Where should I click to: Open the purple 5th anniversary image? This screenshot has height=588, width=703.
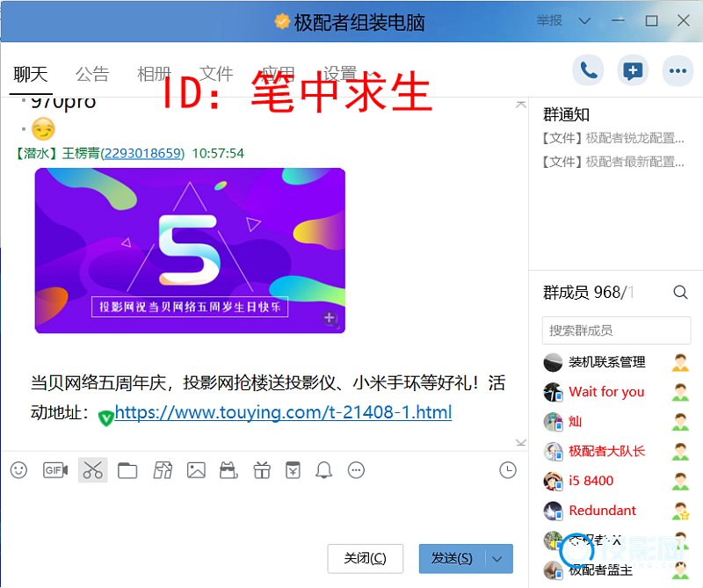(x=190, y=250)
